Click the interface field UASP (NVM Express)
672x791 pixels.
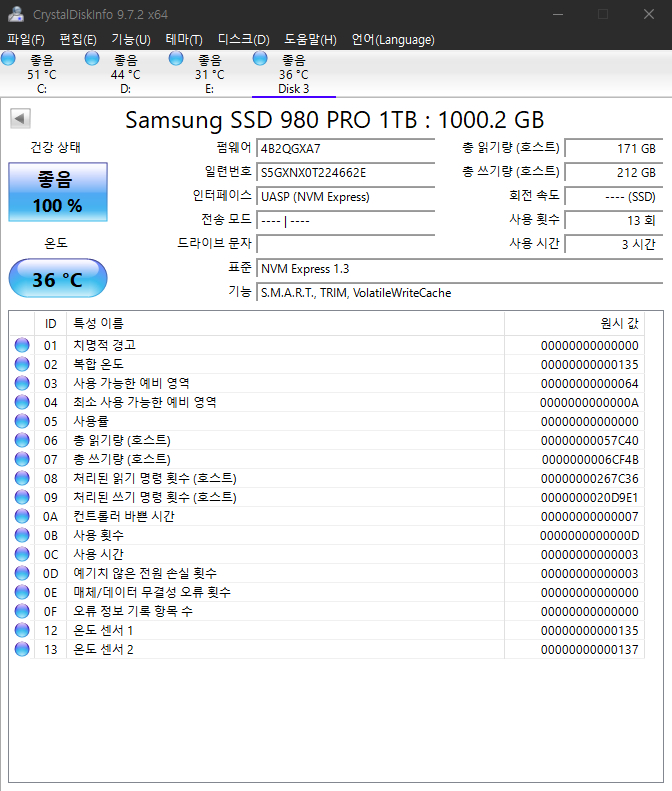point(346,196)
